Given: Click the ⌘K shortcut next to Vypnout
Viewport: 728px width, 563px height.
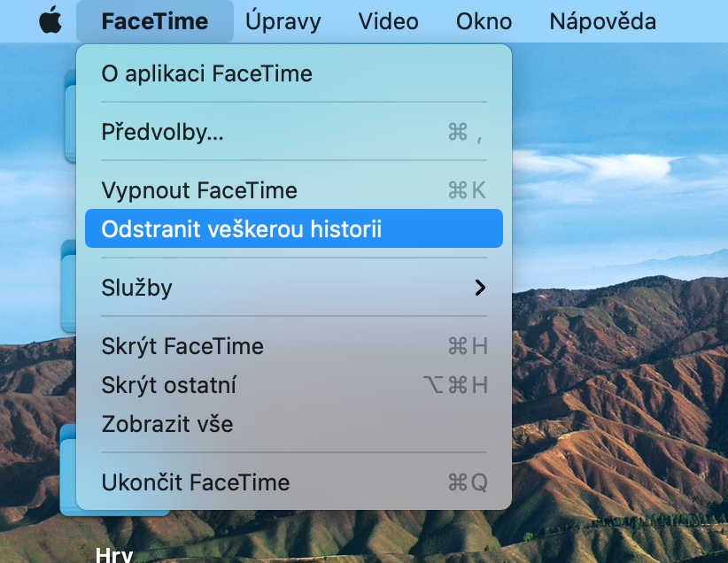Looking at the screenshot, I should coord(468,190).
